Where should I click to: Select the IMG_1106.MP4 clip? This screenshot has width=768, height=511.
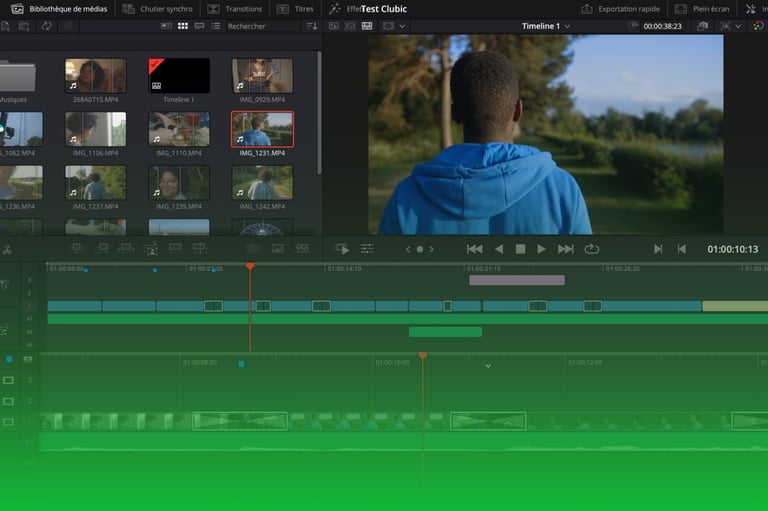[x=96, y=129]
